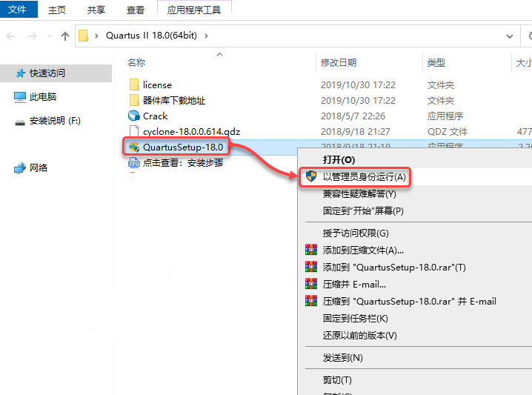Choose 以管理员身份运行(A) from context menu
Image resolution: width=532 pixels, height=395 pixels.
point(364,177)
